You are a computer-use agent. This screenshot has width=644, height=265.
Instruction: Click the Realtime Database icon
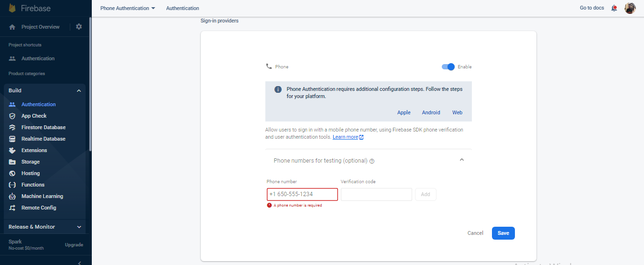tap(12, 139)
